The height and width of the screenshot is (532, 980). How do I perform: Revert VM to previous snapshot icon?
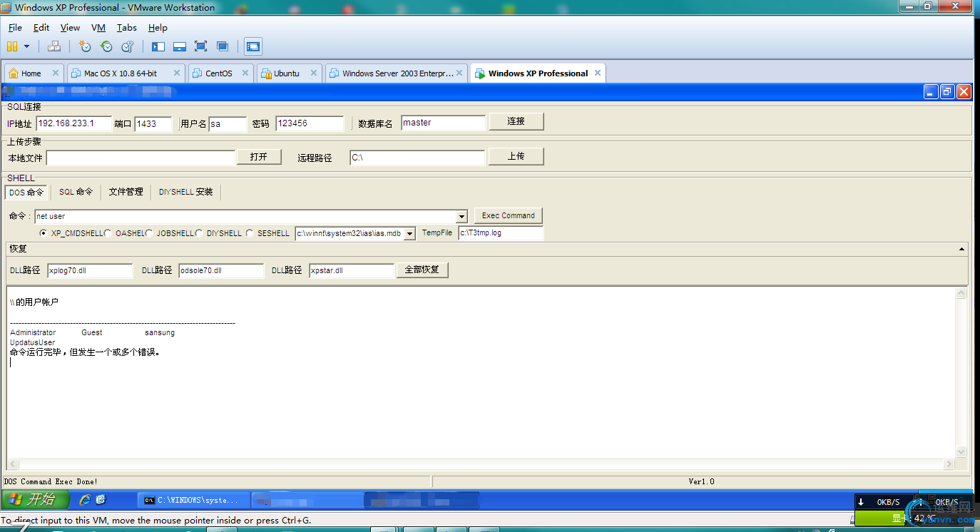point(106,46)
